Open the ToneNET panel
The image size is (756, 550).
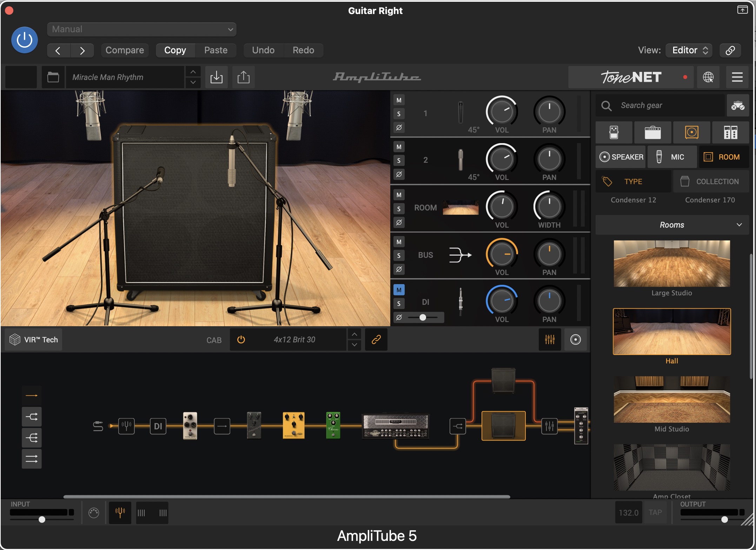point(631,77)
